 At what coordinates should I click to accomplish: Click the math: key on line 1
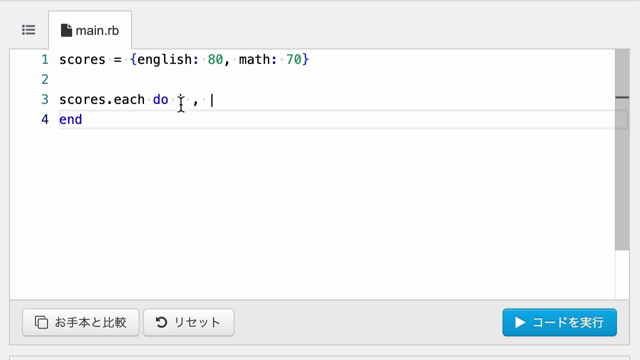pos(258,60)
